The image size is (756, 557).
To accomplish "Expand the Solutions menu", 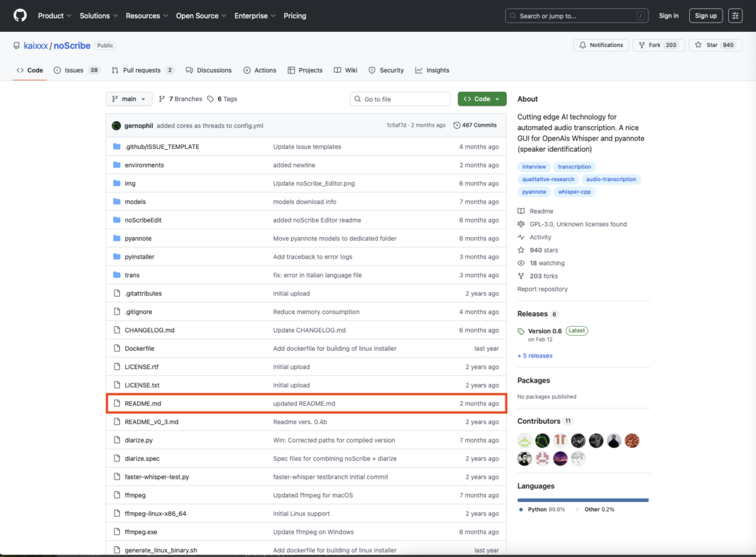I will coord(98,16).
